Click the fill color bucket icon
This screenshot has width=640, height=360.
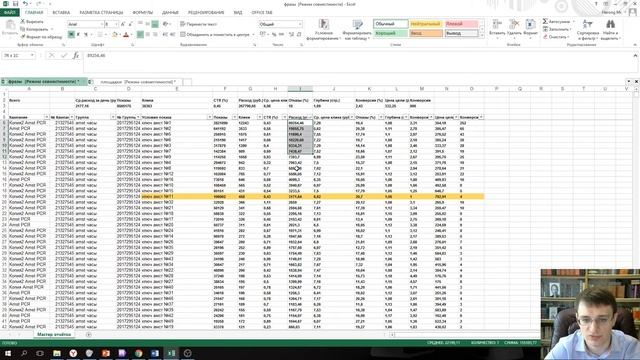tap(115, 35)
